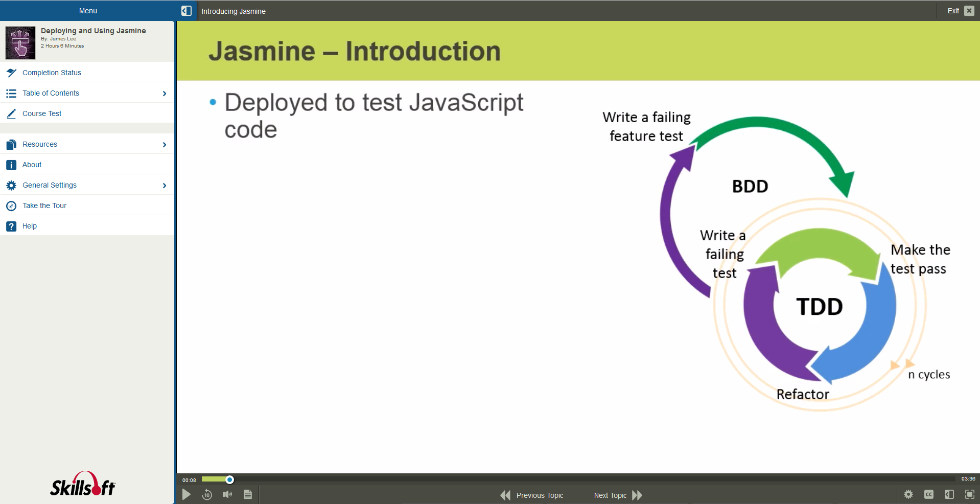The height and width of the screenshot is (504, 980).
Task: Click the Help question mark icon
Action: point(11,226)
